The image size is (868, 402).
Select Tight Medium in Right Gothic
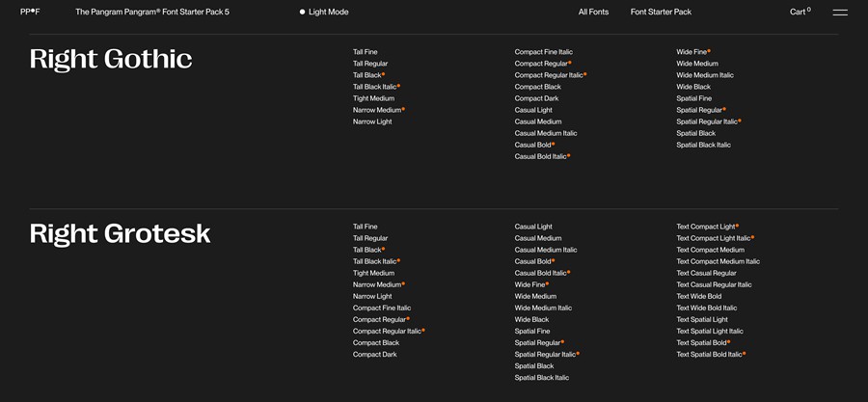(373, 98)
